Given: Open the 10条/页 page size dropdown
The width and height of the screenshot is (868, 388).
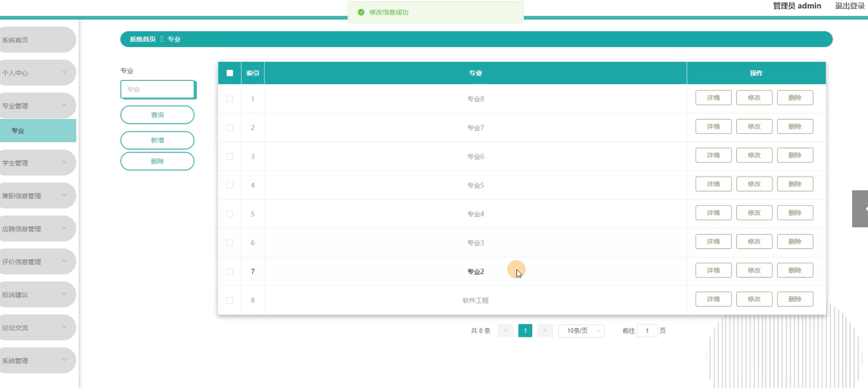Looking at the screenshot, I should pyautogui.click(x=581, y=331).
